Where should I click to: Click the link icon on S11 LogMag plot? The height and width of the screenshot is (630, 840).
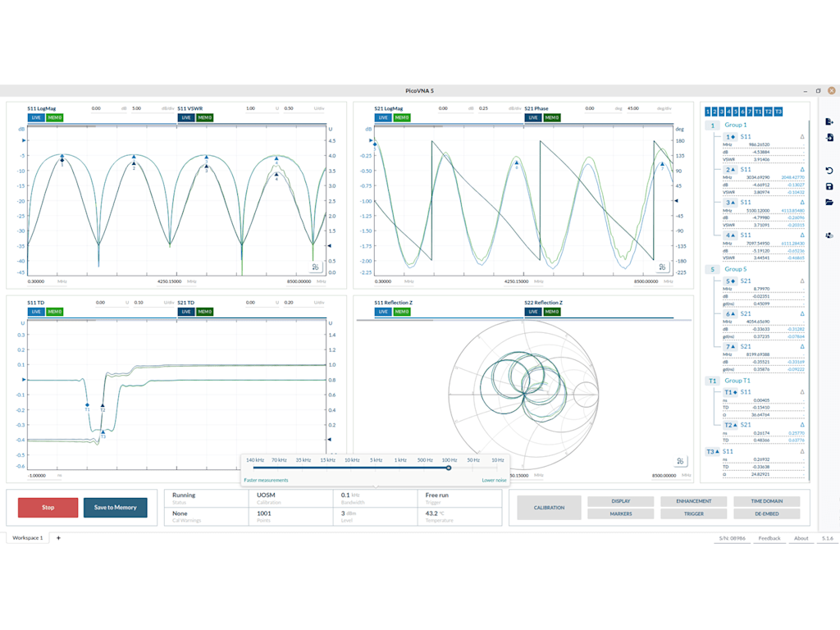coord(316,267)
